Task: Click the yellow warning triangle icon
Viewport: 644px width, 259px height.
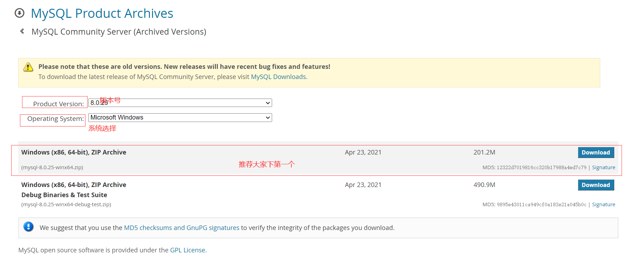Action: point(28,67)
